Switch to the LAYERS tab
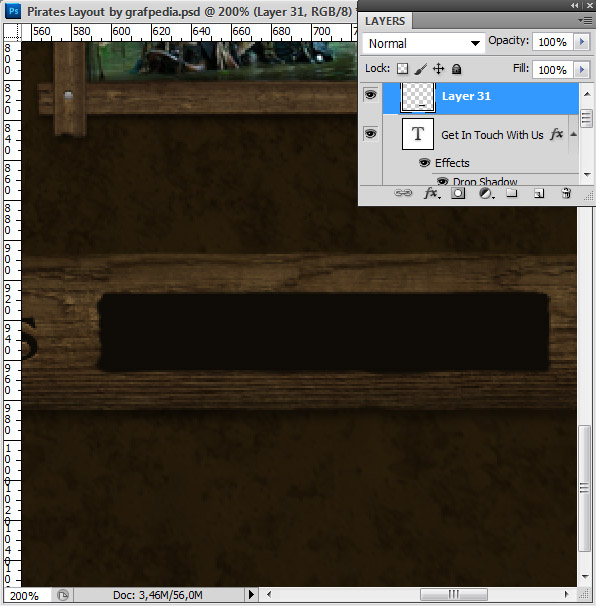Screen dimensions: 596x606 point(385,21)
